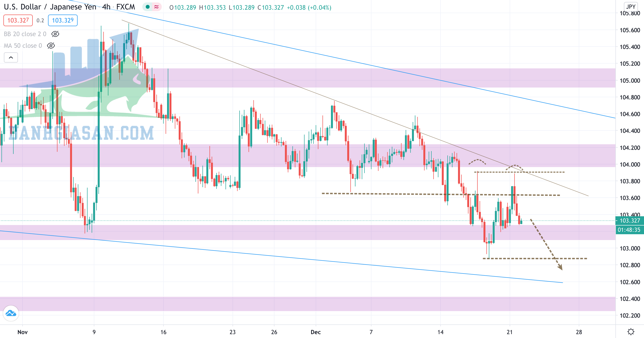Select the BB 20 close 2 0 indicator label
644x338 pixels.
click(x=25, y=34)
